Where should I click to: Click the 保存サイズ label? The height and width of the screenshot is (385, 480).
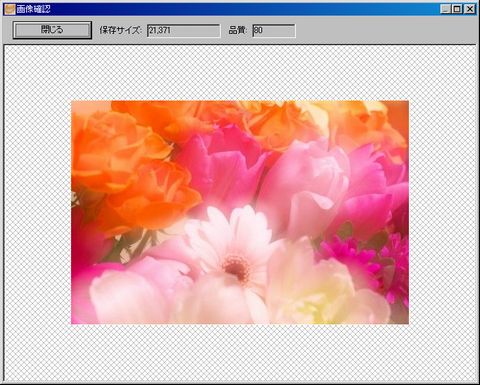coord(121,31)
